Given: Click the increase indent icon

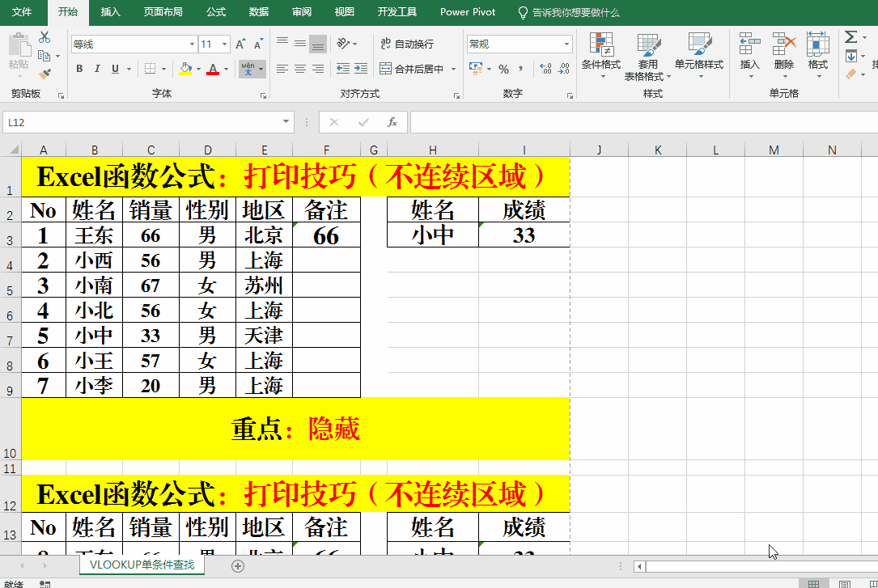Looking at the screenshot, I should (x=363, y=69).
